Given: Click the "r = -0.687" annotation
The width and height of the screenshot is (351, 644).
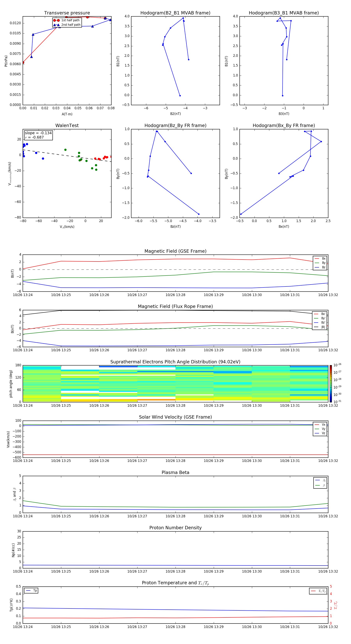Looking at the screenshot, I should pyautogui.click(x=35, y=137).
